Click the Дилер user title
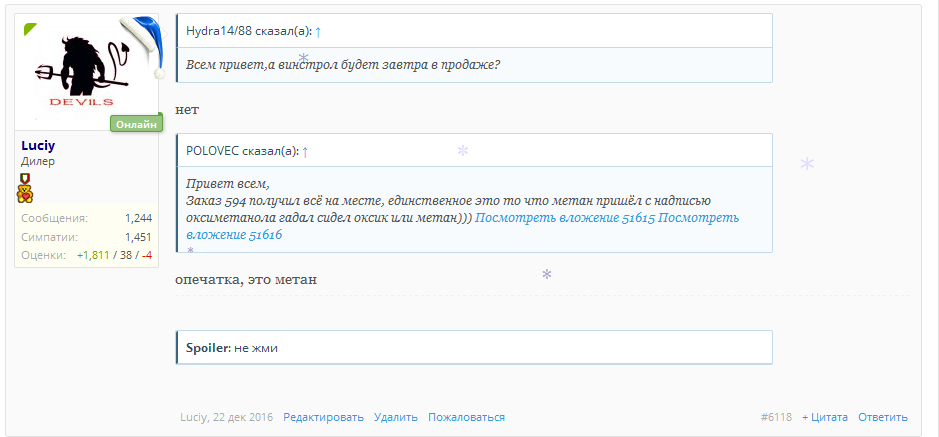Screen dimensions: 939x437 [x=38, y=162]
